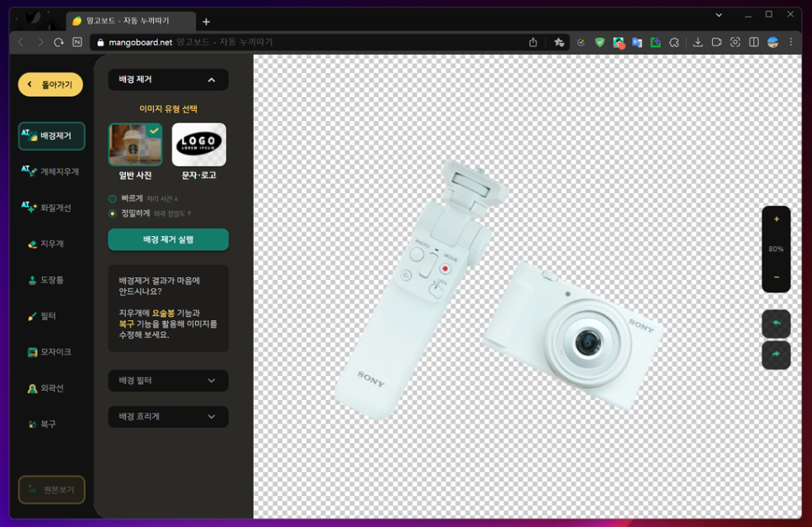Select the 도장툴 stamp tool
Viewport: 812px width, 527px height.
(x=45, y=280)
